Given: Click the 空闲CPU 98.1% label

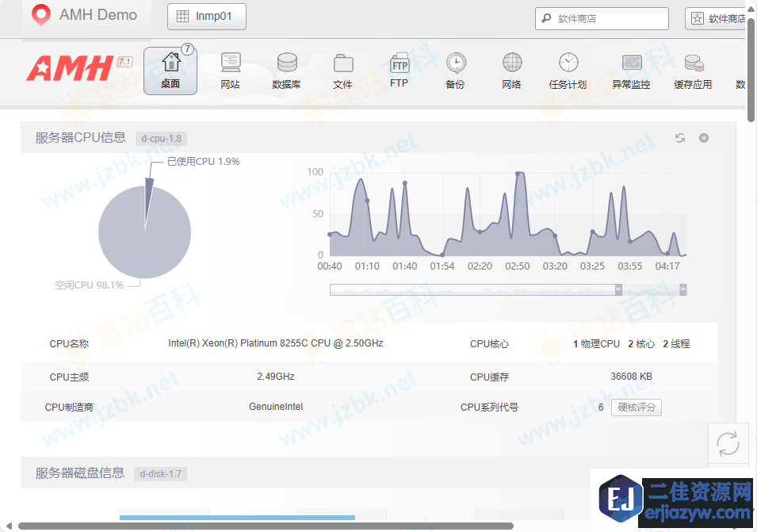Looking at the screenshot, I should point(90,285).
